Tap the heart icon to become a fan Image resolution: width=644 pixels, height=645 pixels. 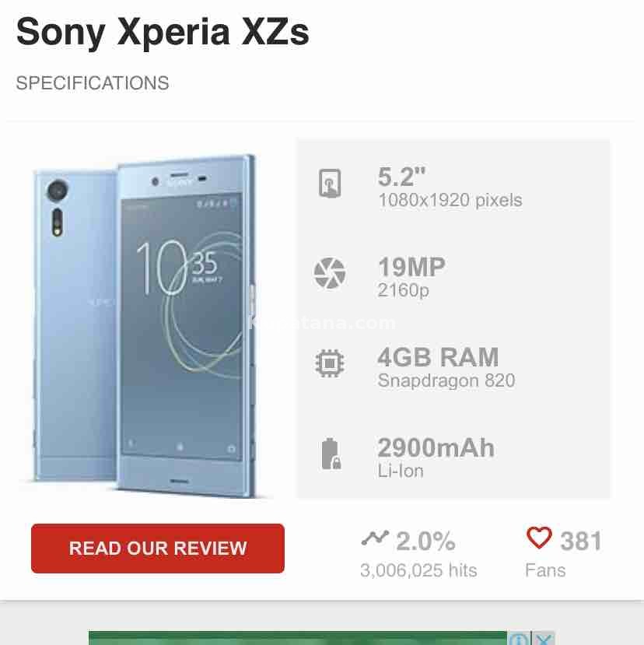tap(539, 538)
